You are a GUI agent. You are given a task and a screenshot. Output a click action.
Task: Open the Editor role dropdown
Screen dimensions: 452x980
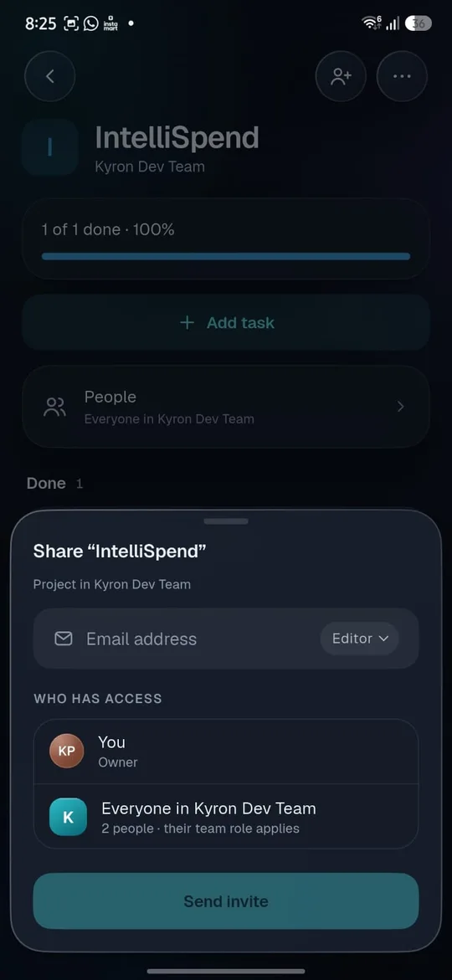click(360, 639)
